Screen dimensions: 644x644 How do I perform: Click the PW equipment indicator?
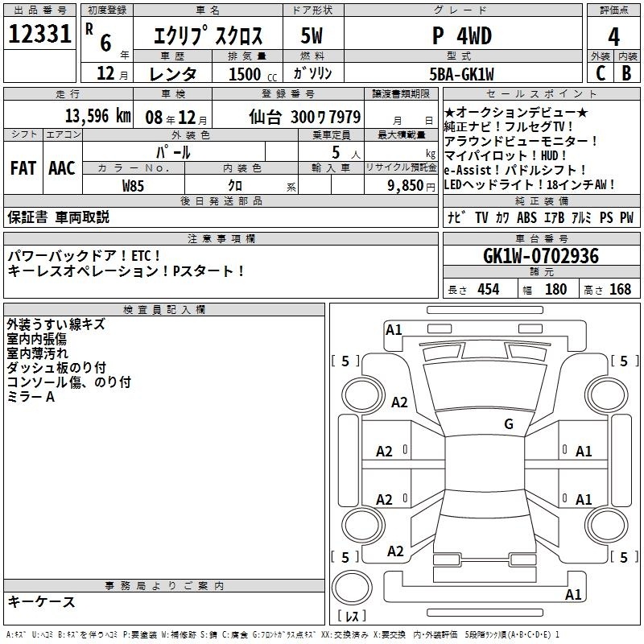[x=626, y=218]
